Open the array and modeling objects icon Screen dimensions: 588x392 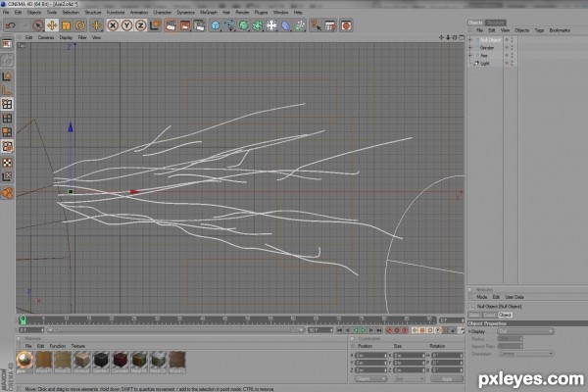click(258, 25)
